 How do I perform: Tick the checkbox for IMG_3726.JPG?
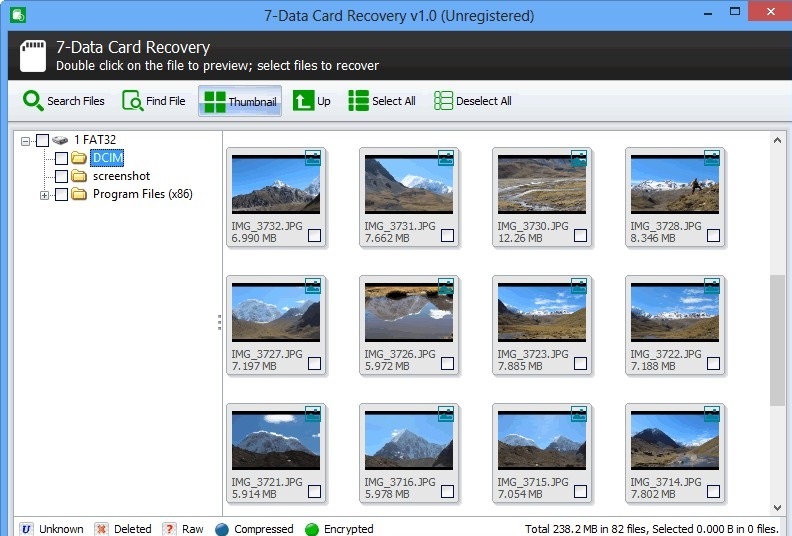tap(447, 363)
